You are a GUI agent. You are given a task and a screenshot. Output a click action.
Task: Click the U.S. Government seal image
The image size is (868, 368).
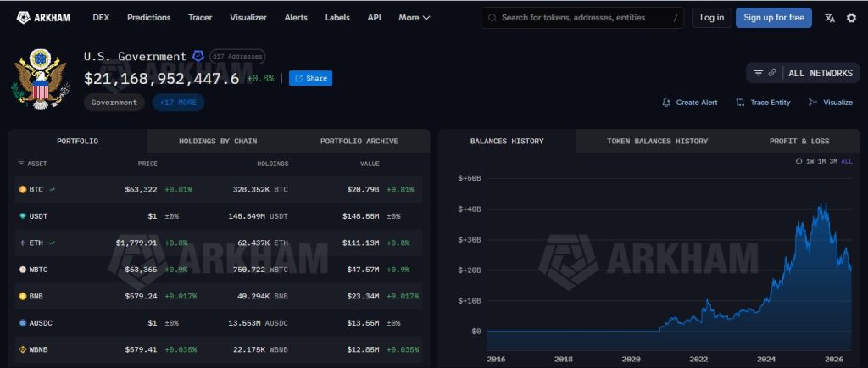(x=41, y=79)
